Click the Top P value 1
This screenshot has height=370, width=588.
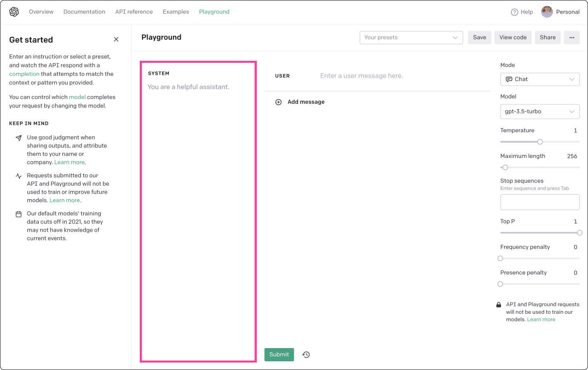click(575, 222)
